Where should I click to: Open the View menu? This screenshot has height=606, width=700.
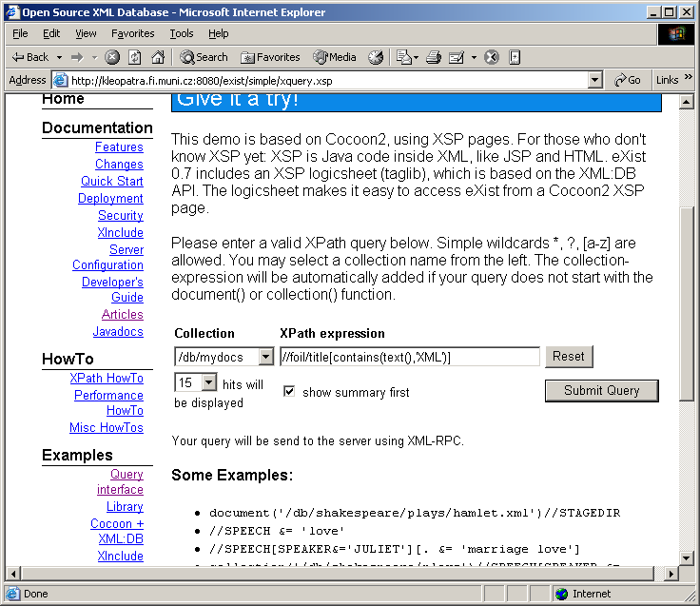point(86,33)
